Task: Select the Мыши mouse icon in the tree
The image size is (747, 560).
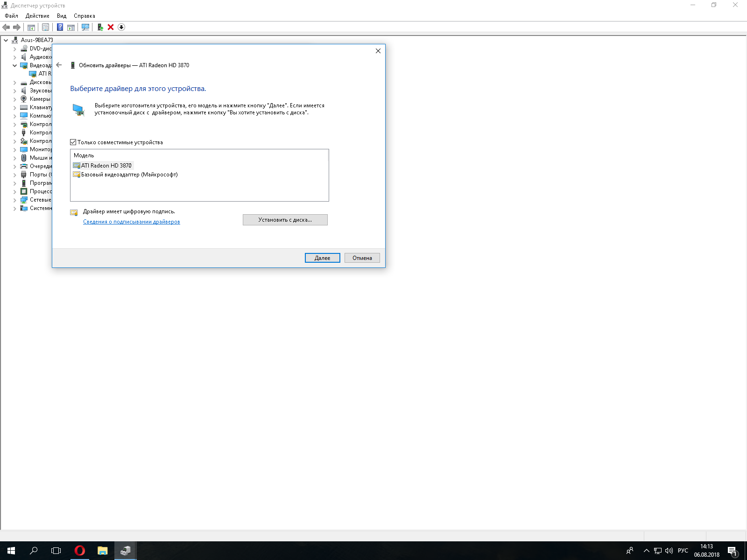Action: [24, 158]
